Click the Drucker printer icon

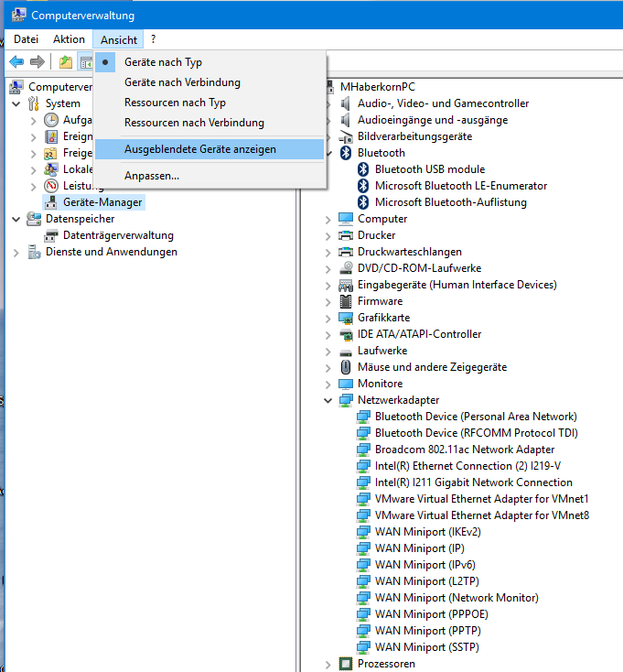(x=346, y=235)
